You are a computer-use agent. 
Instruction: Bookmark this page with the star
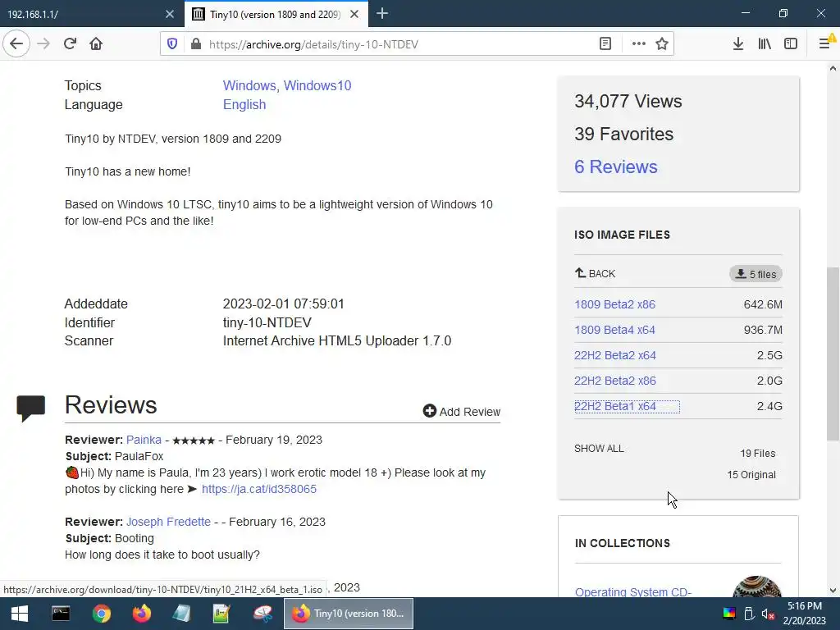click(662, 44)
